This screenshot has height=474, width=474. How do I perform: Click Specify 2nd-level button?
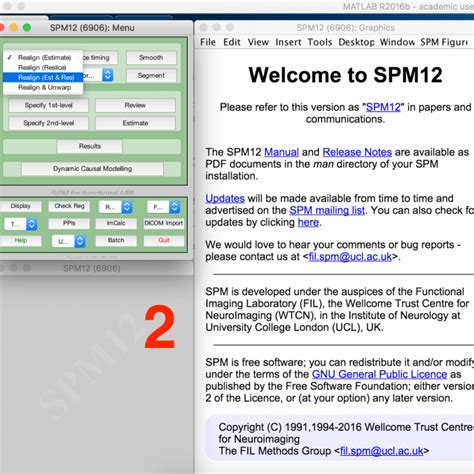click(x=48, y=123)
